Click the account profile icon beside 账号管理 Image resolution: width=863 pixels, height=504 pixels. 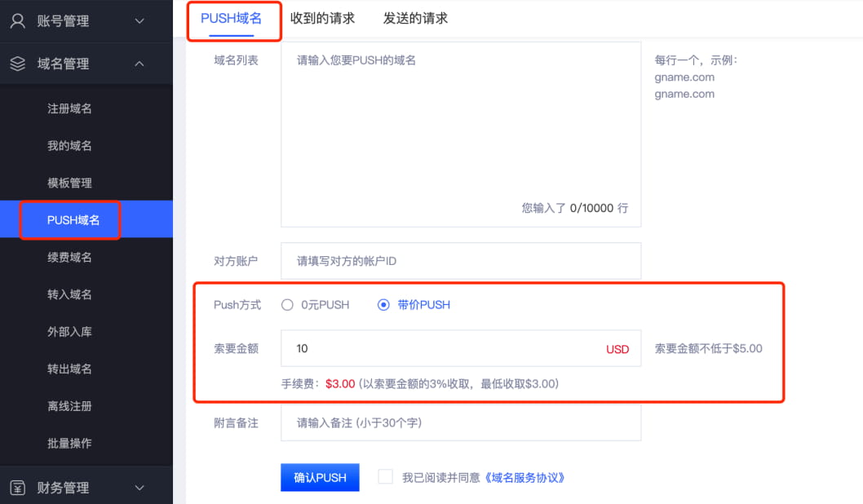(19, 21)
